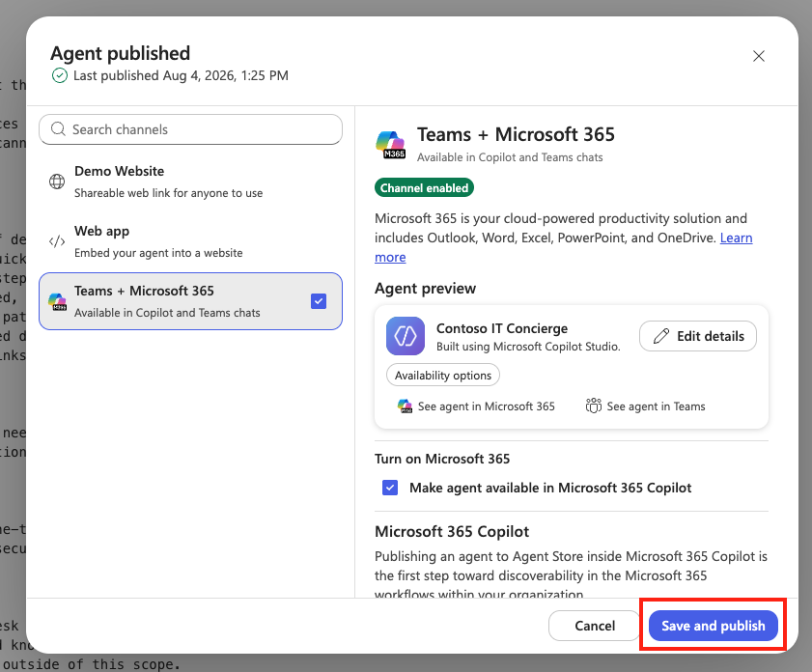Click the Turn on Microsoft 365 heading

click(x=442, y=460)
